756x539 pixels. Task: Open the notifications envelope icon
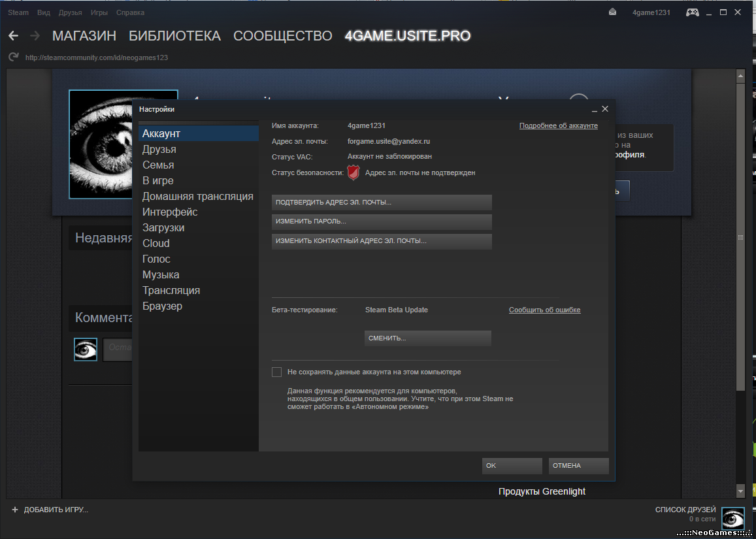click(612, 12)
